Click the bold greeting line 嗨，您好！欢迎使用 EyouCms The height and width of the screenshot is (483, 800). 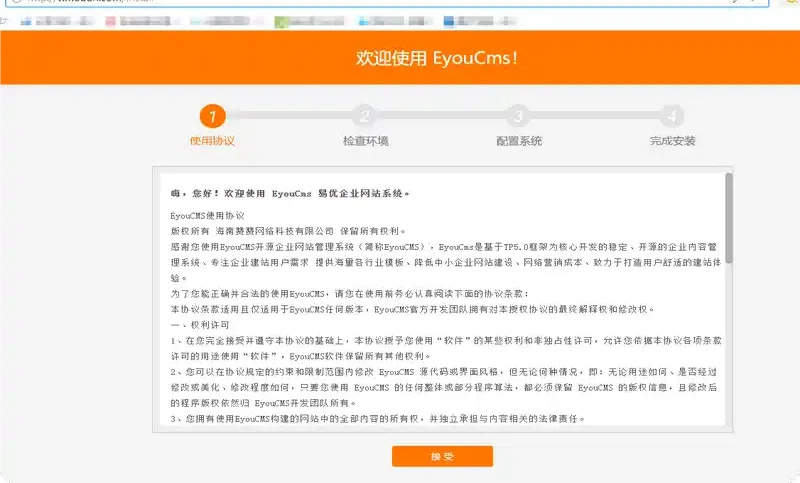coord(290,193)
